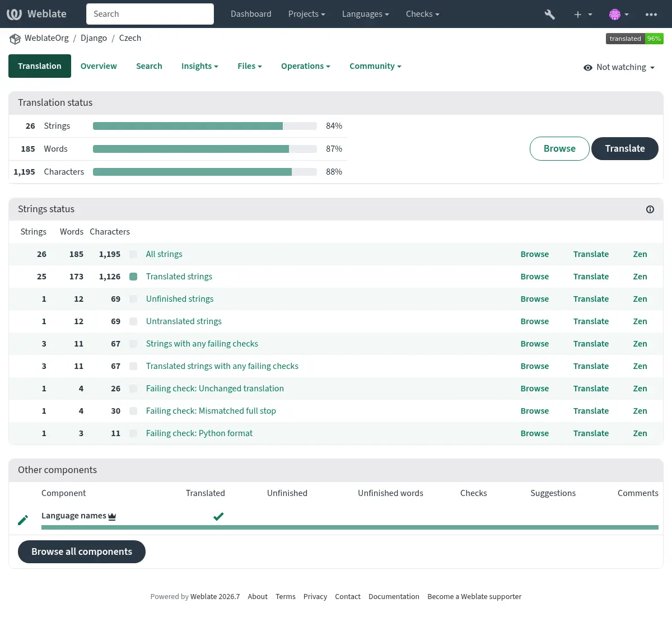Click the WeblateOrg project cube icon
The height and width of the screenshot is (636, 672).
(x=15, y=39)
